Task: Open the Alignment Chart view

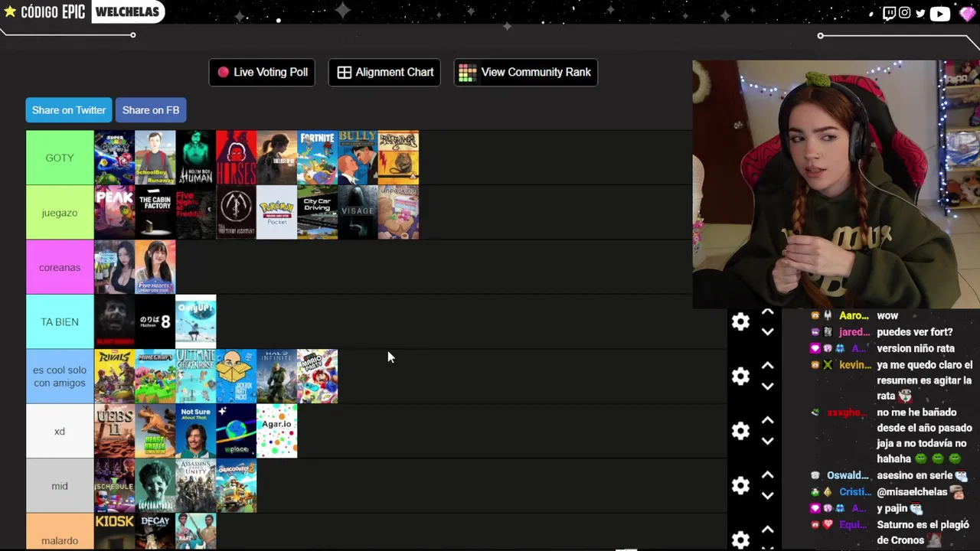Action: 384,72
